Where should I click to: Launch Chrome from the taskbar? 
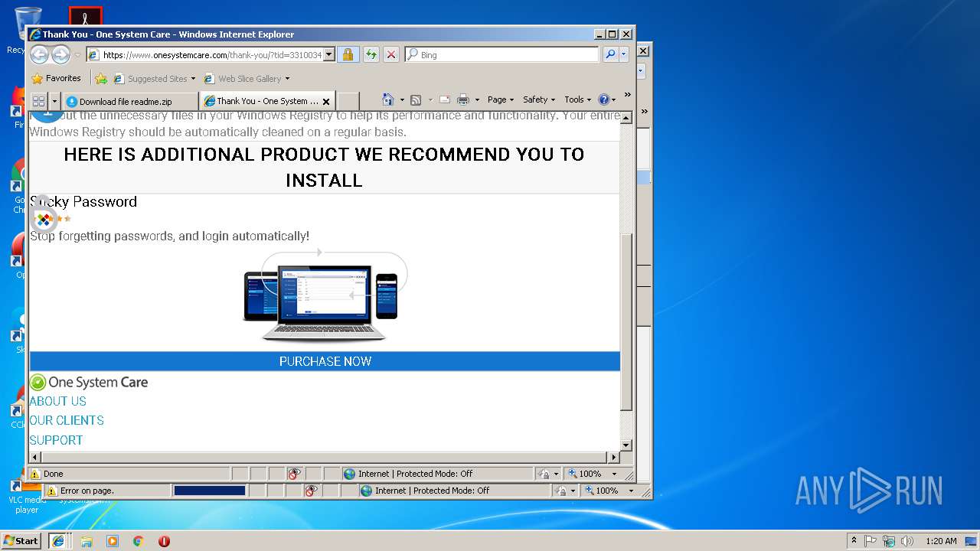[x=139, y=540]
